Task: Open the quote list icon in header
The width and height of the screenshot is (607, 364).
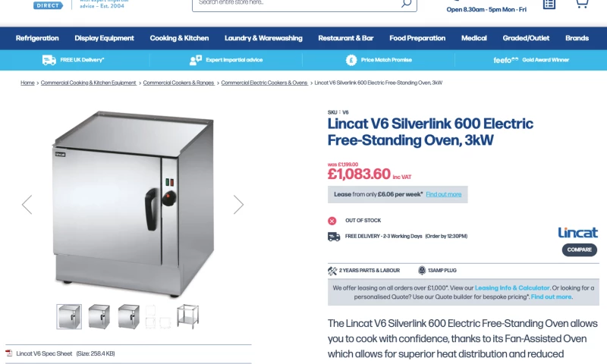Action: (549, 5)
